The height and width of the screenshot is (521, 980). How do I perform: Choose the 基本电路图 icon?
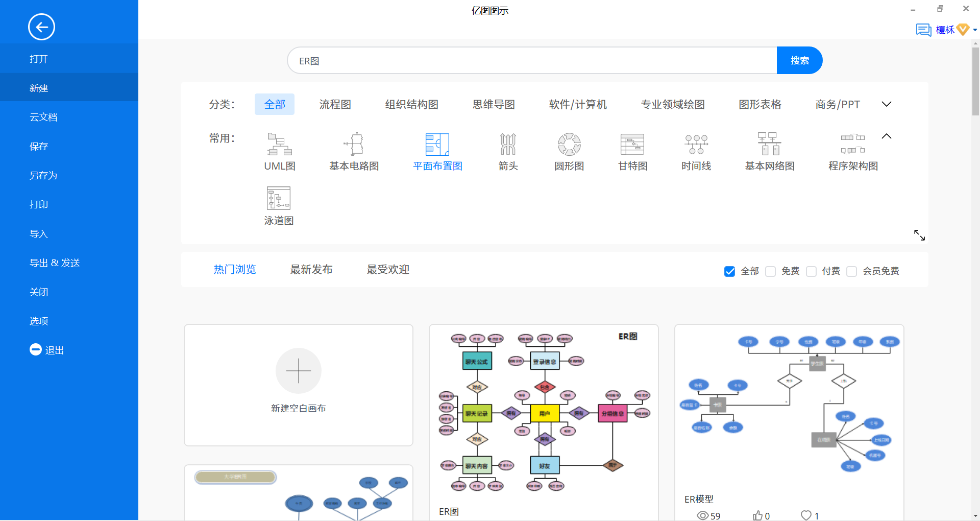coord(354,145)
